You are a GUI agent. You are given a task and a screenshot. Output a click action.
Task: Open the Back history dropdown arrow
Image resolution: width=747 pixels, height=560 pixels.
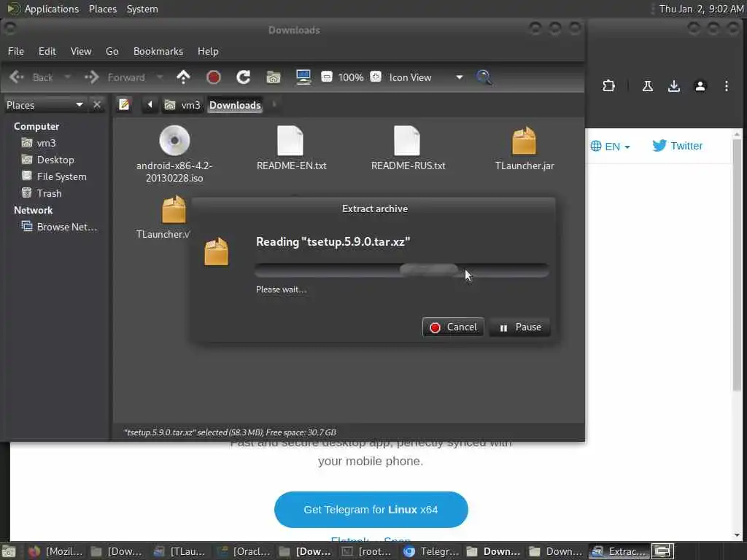point(67,77)
